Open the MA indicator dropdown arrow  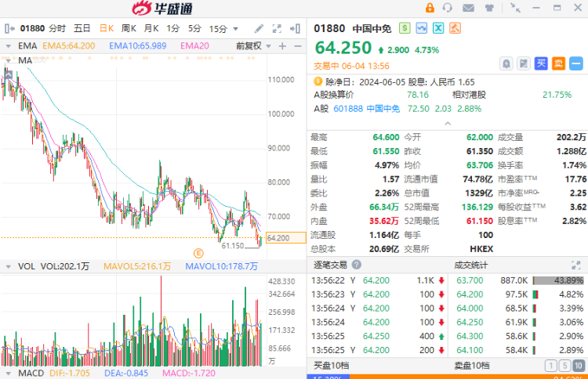point(8,60)
